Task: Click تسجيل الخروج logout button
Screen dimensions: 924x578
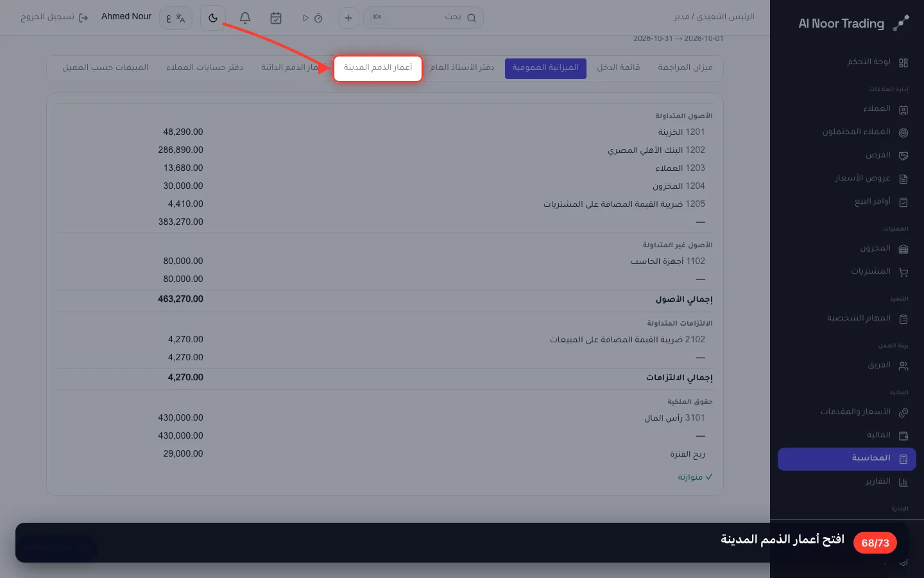Action: tap(54, 17)
